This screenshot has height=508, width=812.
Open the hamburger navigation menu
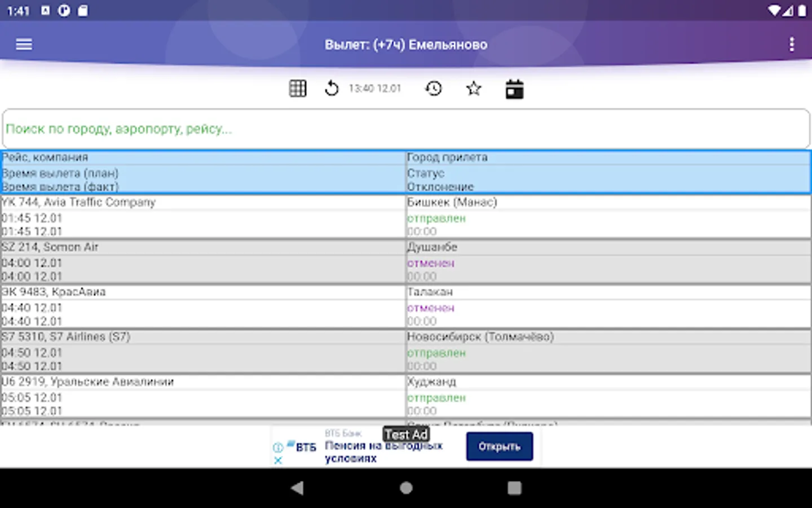pos(24,44)
